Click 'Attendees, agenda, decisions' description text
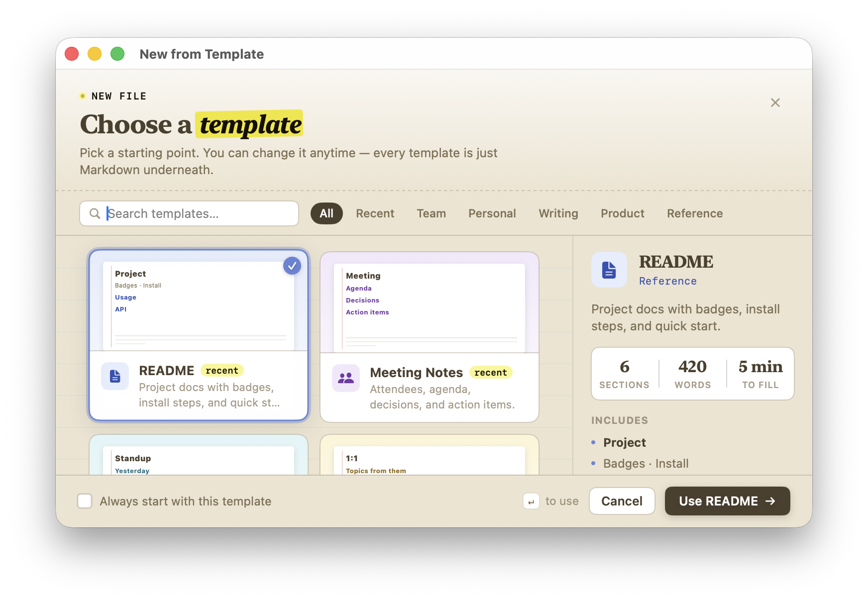868x601 pixels. [442, 397]
